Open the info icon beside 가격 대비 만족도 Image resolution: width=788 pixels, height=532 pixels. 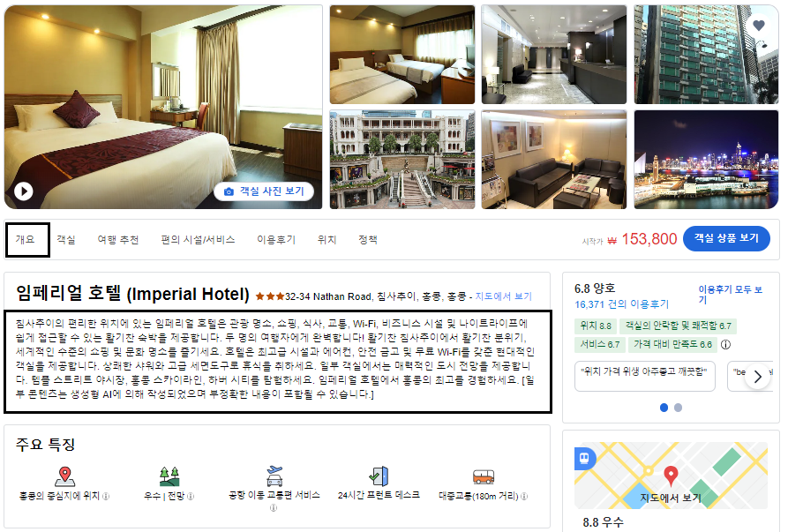pyautogui.click(x=725, y=344)
